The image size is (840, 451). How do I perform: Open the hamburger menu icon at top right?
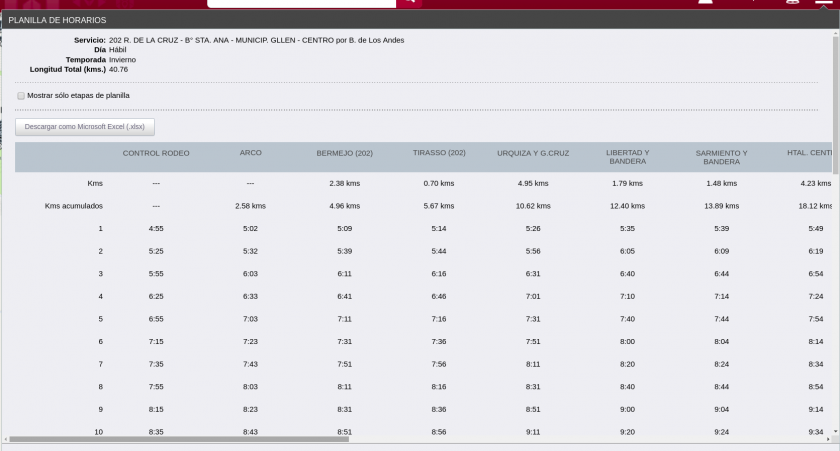824,3
